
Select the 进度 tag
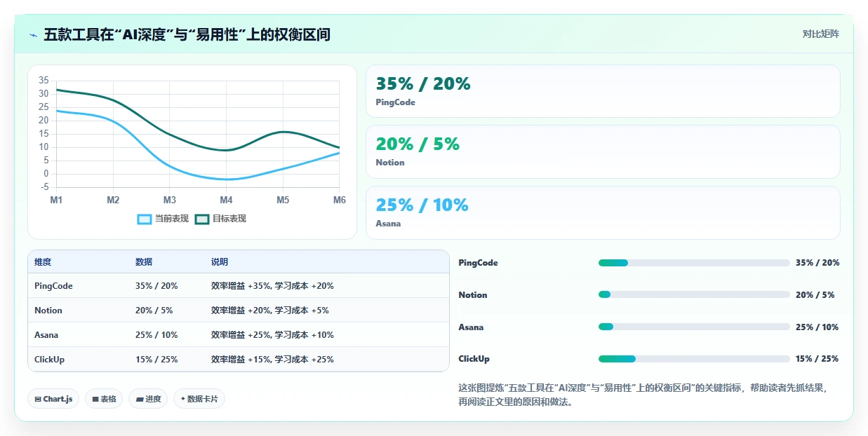(148, 399)
